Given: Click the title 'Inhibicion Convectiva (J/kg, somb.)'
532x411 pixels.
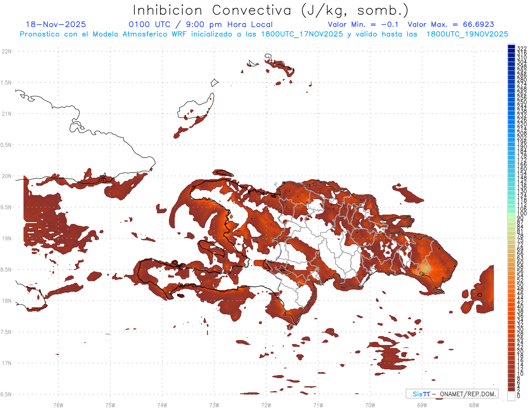Looking at the screenshot, I should [x=271, y=10].
